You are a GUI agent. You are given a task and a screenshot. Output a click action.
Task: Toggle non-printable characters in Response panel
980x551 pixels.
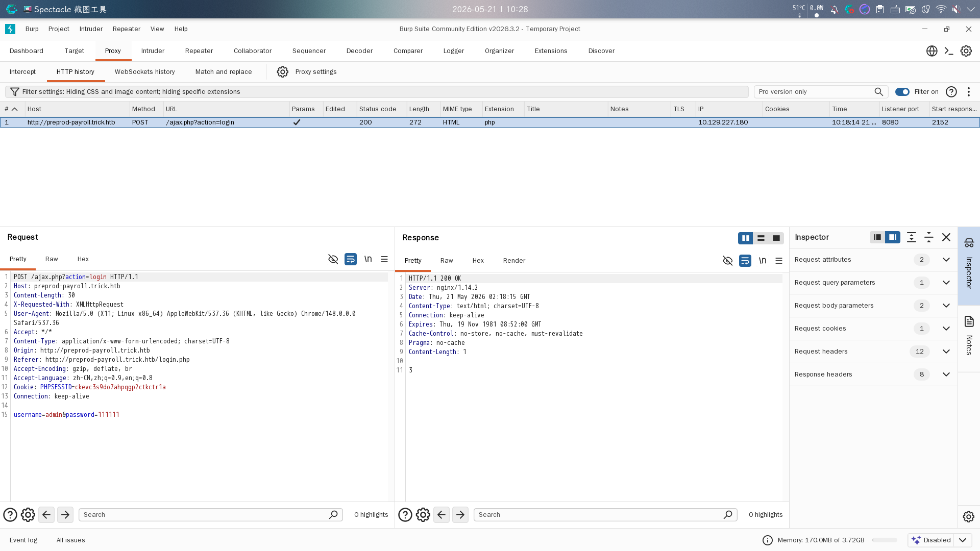point(763,261)
